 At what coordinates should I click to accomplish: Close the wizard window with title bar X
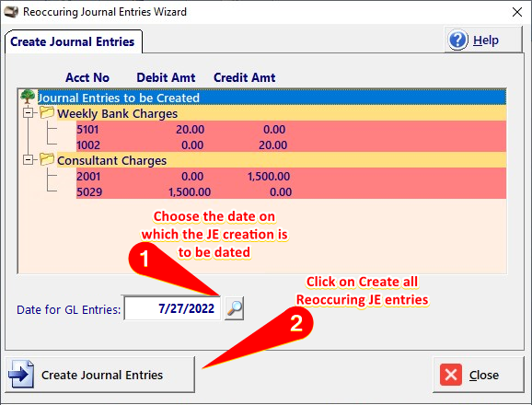517,12
